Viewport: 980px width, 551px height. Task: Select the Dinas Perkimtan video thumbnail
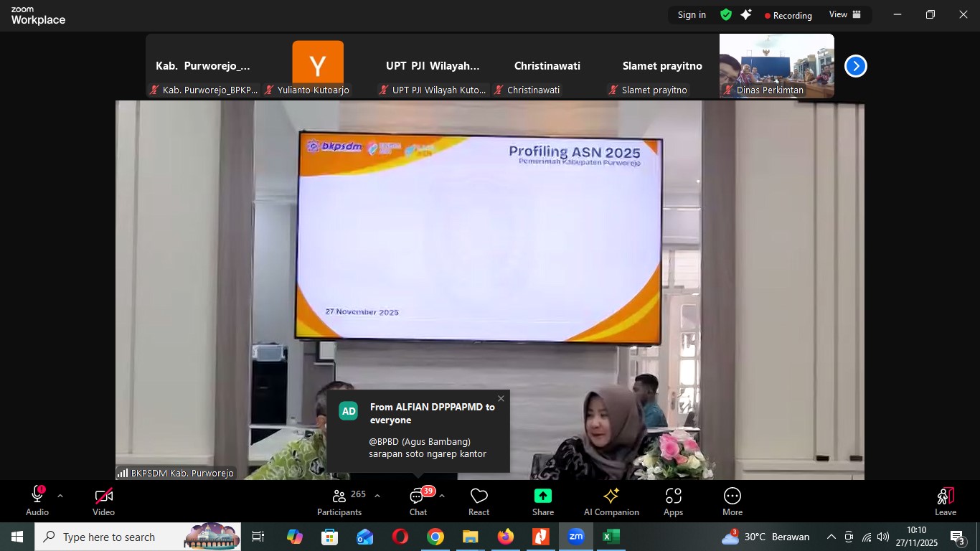tap(776, 65)
